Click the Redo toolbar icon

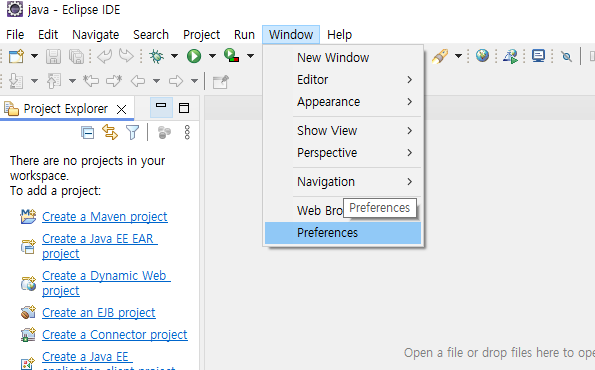click(x=126, y=56)
